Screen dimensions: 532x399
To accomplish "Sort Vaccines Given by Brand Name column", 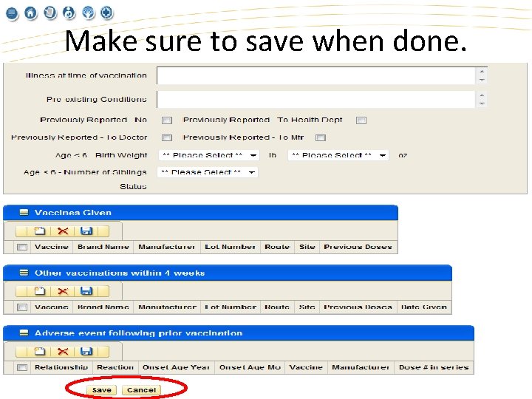I will coord(103,247).
